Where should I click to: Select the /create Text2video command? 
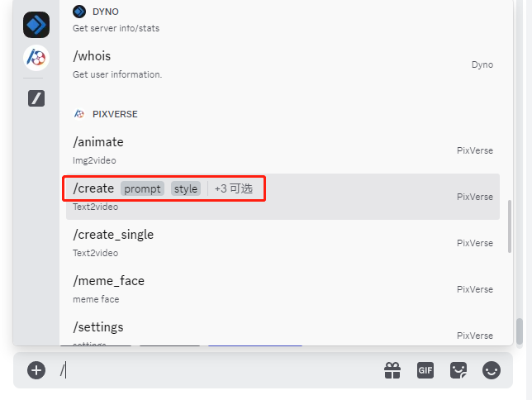(x=283, y=197)
